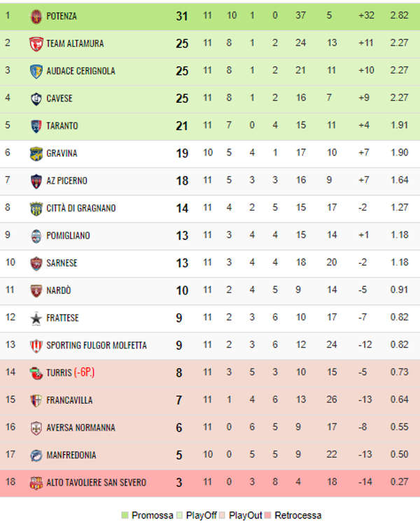Click the Turris team crest icon
420x524 pixels.
(x=36, y=373)
